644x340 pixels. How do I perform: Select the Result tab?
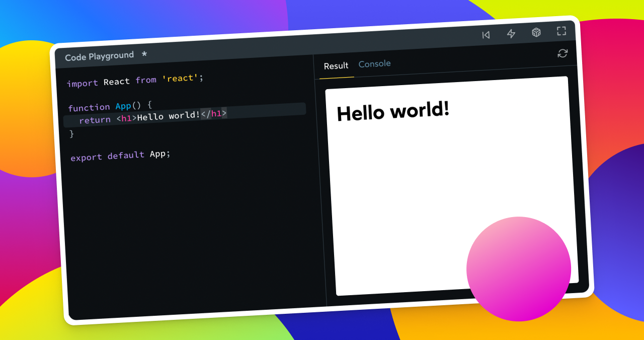pos(336,65)
